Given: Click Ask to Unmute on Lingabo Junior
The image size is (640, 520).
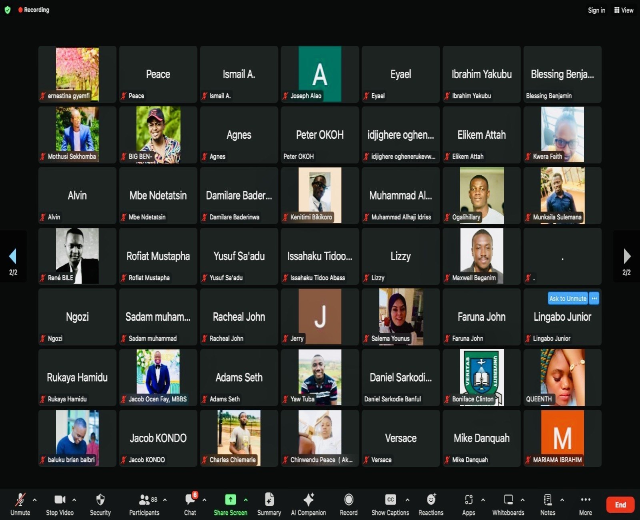Looking at the screenshot, I should coord(567,298).
